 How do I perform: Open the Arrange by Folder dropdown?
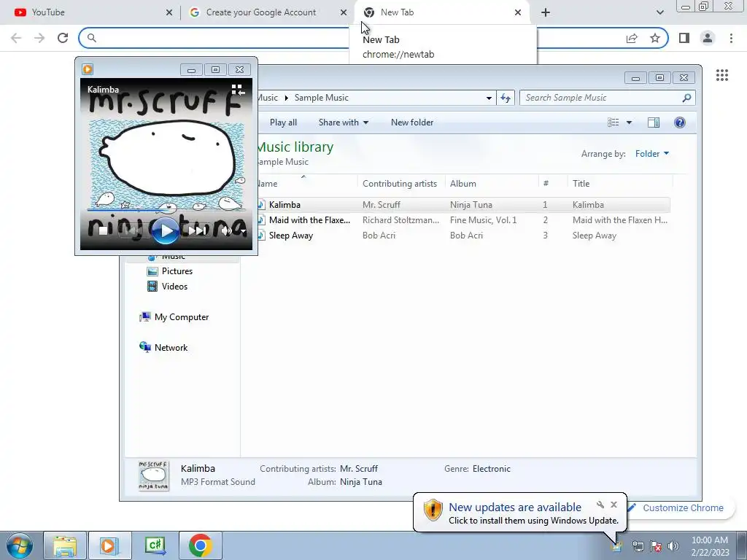[652, 154]
